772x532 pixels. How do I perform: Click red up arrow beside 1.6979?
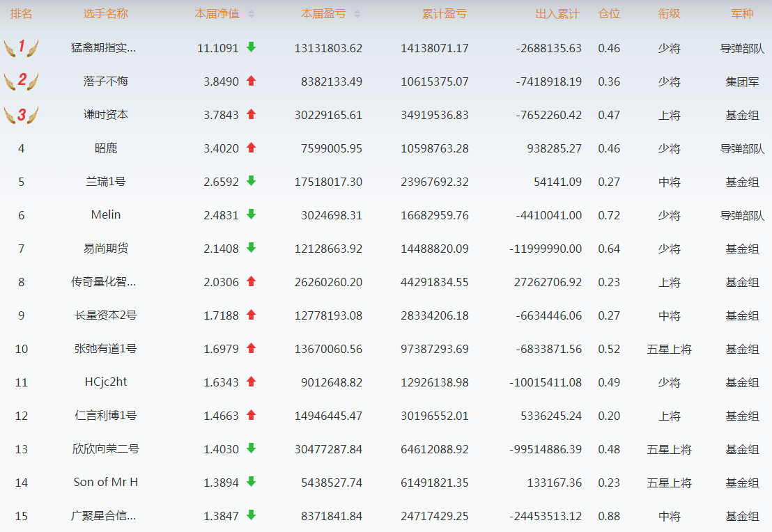pos(251,348)
